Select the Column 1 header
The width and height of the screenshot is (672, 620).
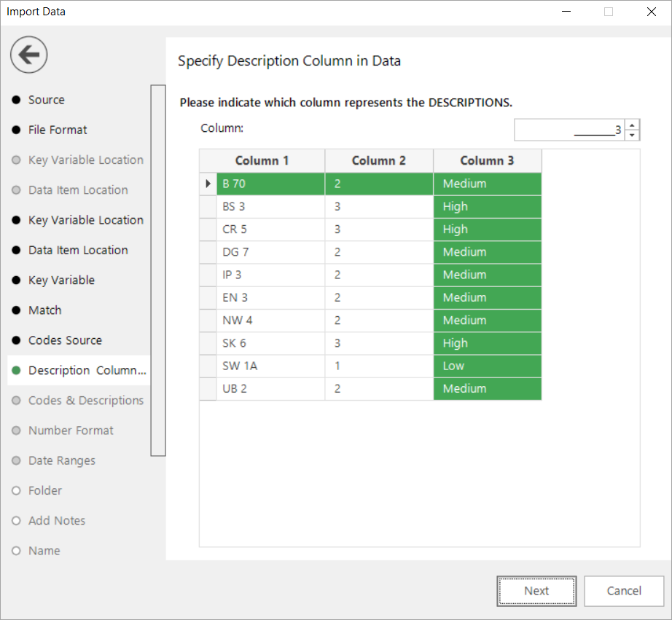[262, 161]
